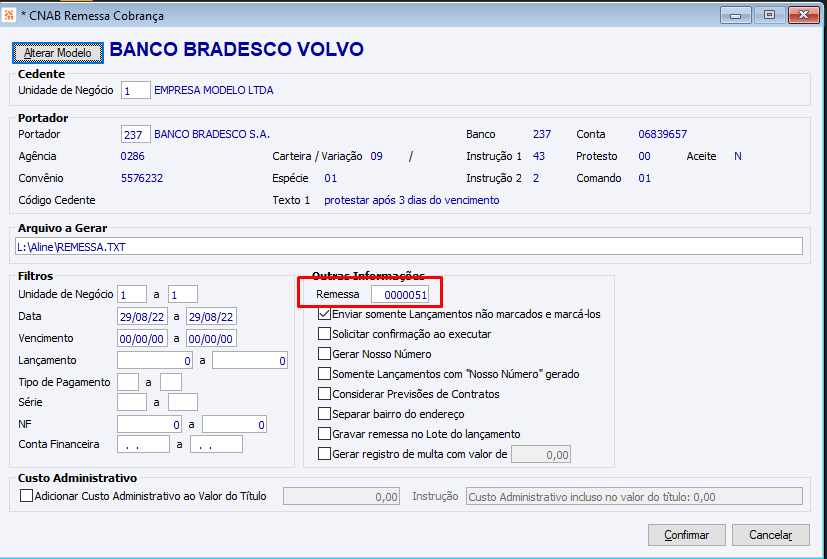Click the Instrução text field
827x559 pixels.
point(634,496)
